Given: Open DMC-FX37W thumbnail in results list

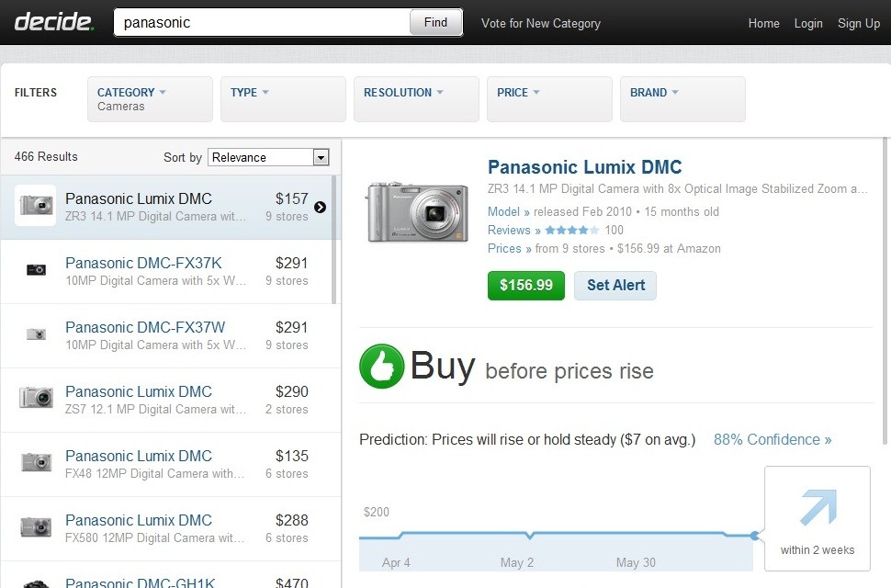Looking at the screenshot, I should [36, 334].
